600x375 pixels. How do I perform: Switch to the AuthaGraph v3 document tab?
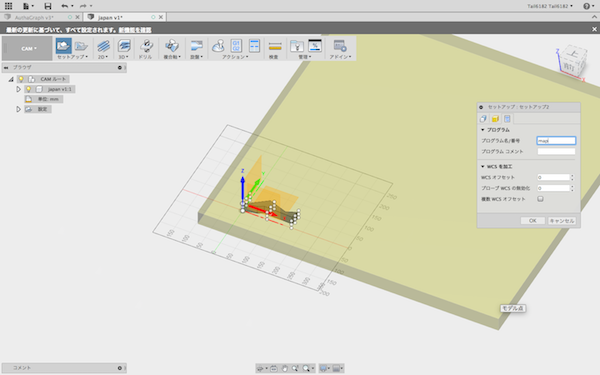[x=34, y=17]
